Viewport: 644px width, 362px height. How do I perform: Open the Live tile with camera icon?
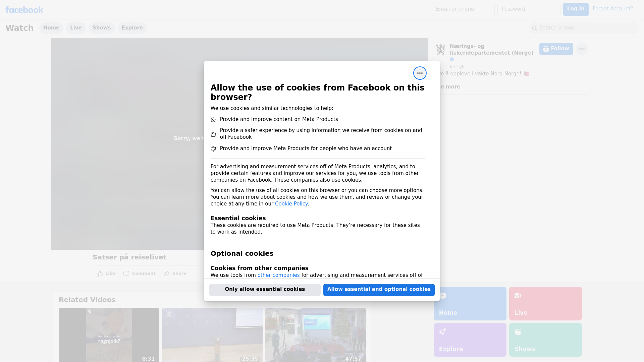point(545,303)
